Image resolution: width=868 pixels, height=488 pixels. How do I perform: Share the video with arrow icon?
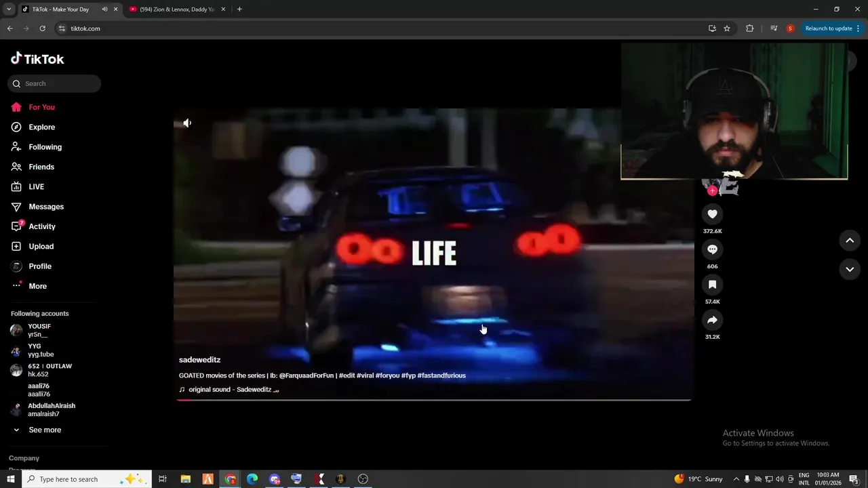(x=712, y=320)
